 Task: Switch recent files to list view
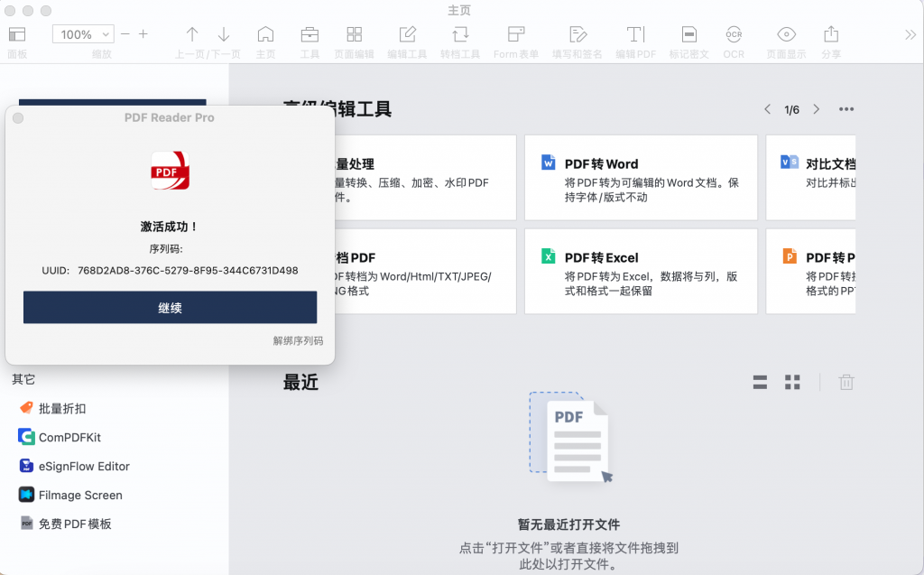(x=759, y=382)
